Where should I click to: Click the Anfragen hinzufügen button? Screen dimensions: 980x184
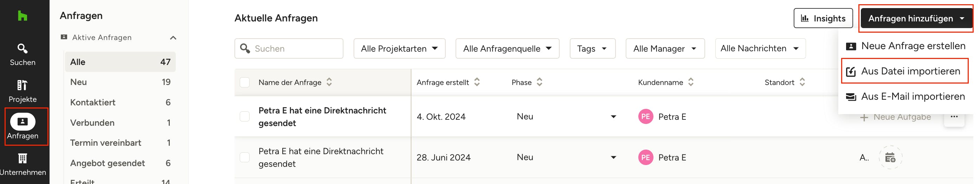915,18
